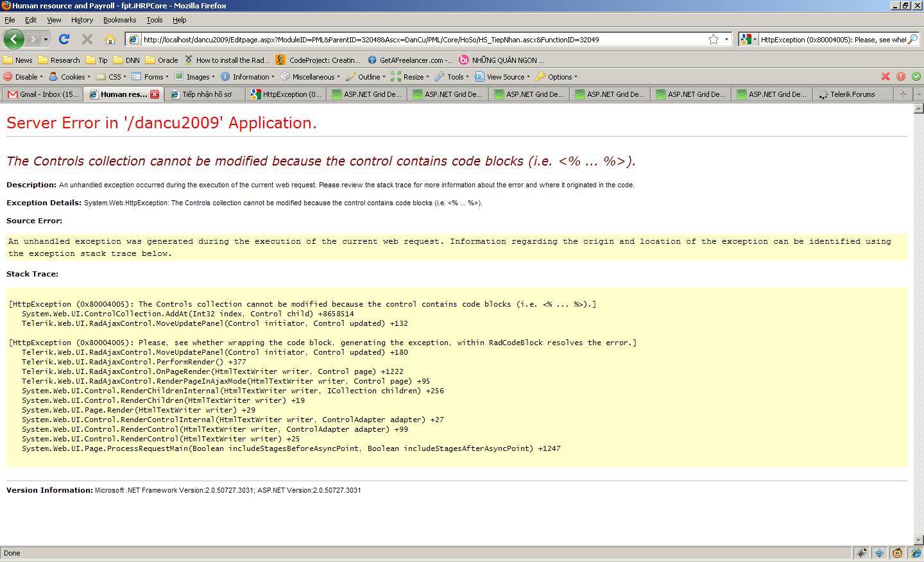The width and height of the screenshot is (924, 562).
Task: Expand the developer toolbar Tools menu with wrench
Action: (452, 77)
